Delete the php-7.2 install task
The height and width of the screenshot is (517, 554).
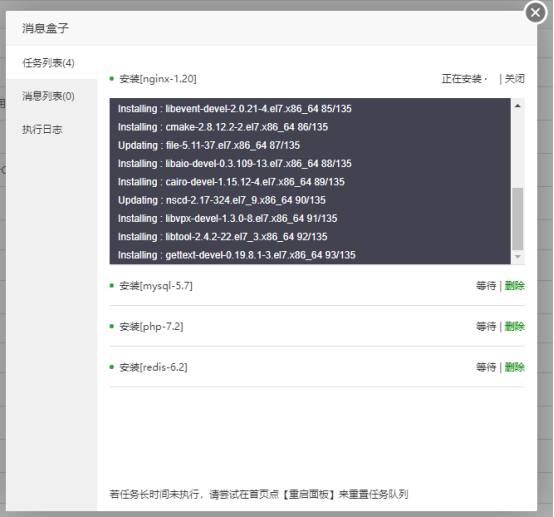click(x=514, y=327)
